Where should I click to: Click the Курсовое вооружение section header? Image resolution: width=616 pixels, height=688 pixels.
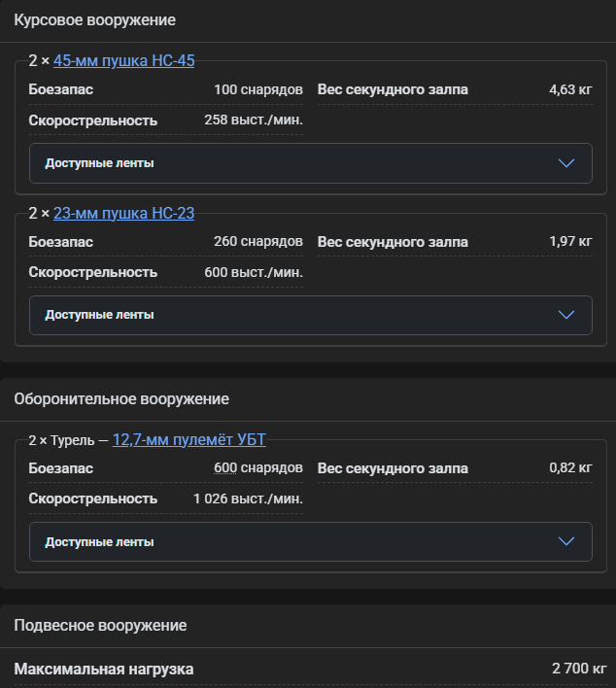(95, 19)
